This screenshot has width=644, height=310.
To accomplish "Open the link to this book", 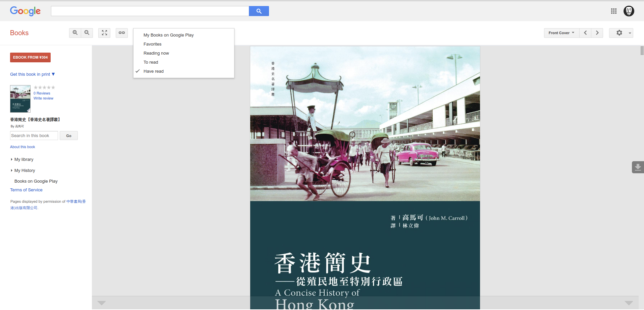I will point(122,33).
